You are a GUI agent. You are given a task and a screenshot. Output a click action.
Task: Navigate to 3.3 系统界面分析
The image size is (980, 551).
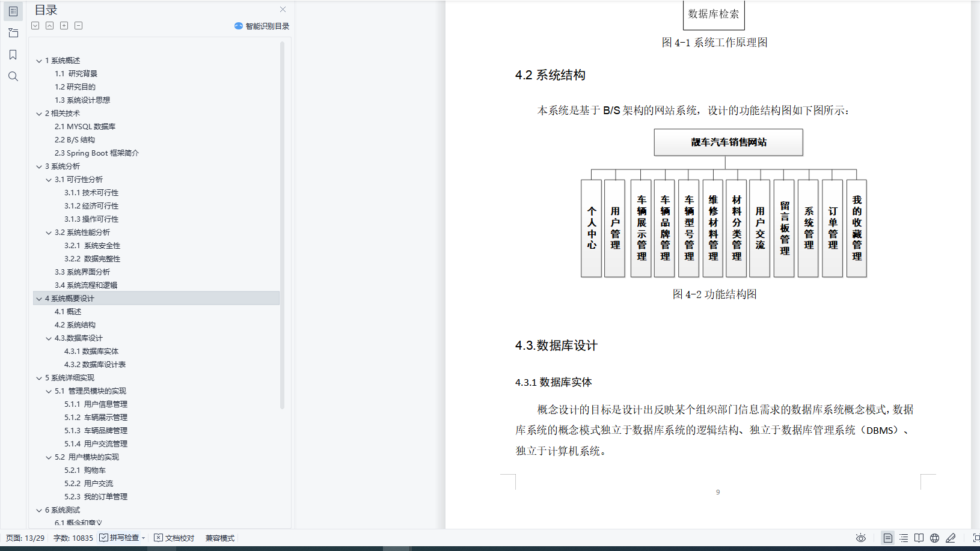pyautogui.click(x=82, y=272)
